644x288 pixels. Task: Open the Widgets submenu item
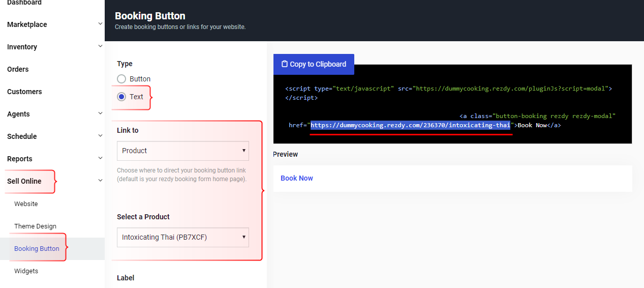(26, 271)
